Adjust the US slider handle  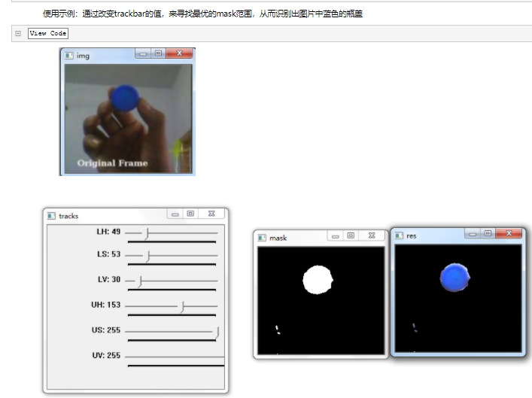(216, 333)
